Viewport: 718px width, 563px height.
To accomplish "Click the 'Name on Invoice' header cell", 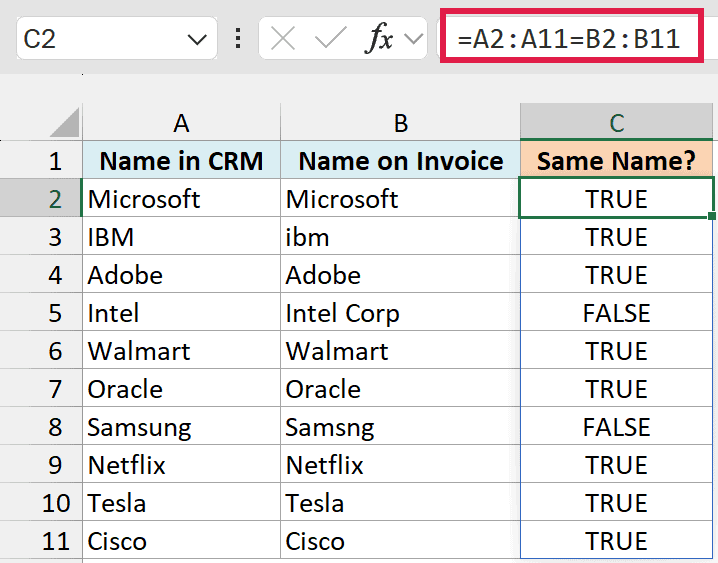I will (401, 161).
